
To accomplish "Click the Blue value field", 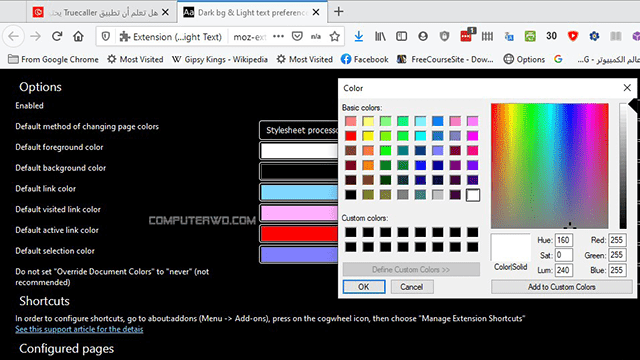I will coord(617,270).
